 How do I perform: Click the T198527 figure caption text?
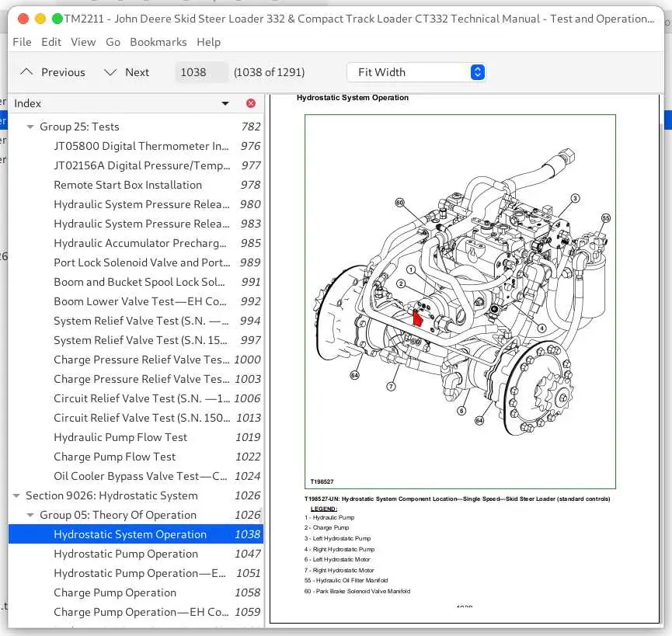[x=458, y=499]
